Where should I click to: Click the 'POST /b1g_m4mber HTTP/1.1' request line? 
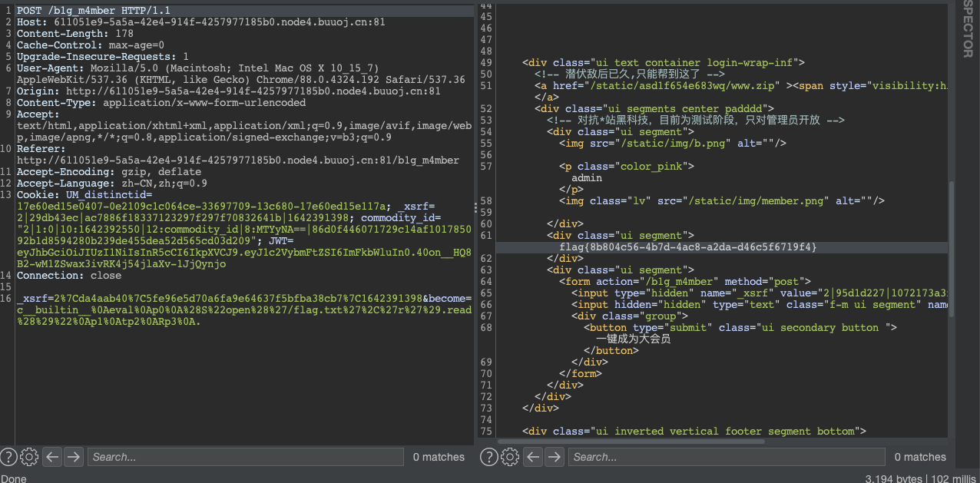coord(94,11)
